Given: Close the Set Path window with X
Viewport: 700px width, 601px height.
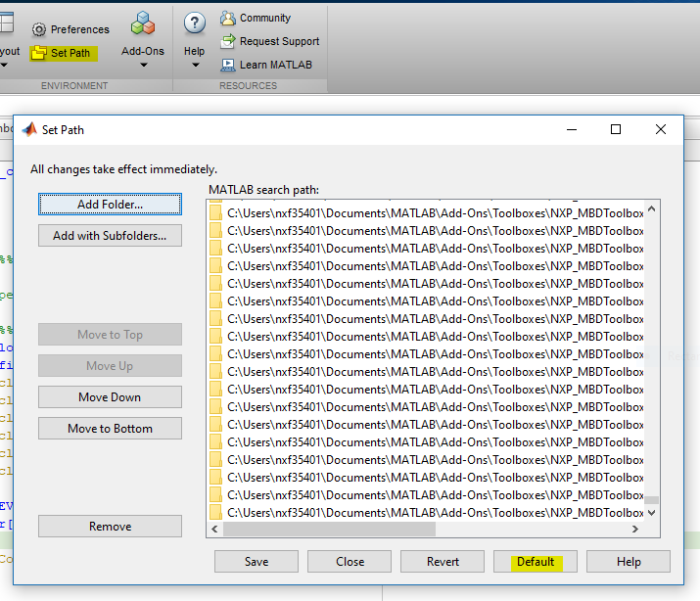Looking at the screenshot, I should pyautogui.click(x=661, y=129).
